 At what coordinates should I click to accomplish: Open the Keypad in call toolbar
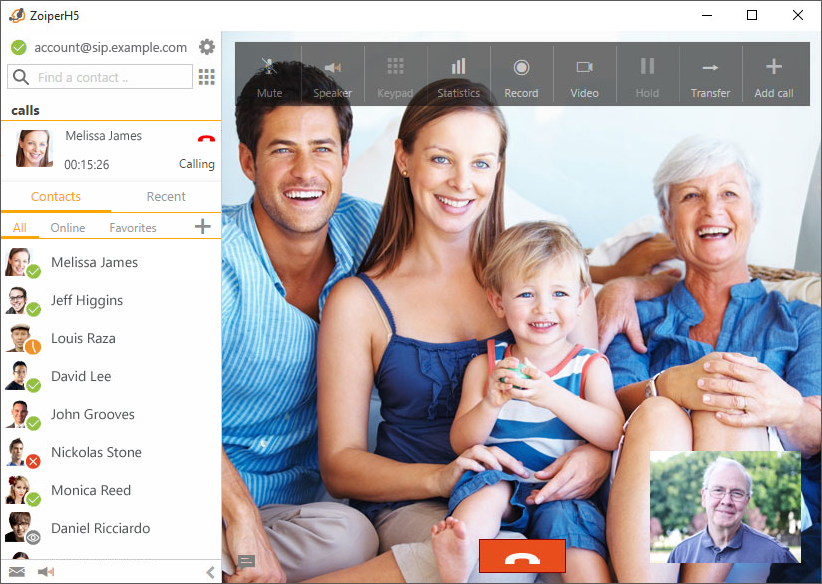[395, 76]
